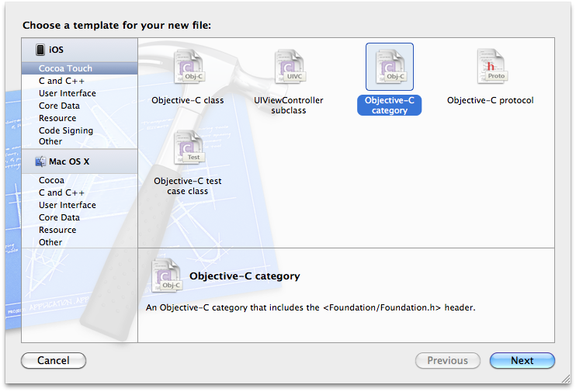Select the Objective-C protocol template icon
The image size is (576, 392).
492,67
